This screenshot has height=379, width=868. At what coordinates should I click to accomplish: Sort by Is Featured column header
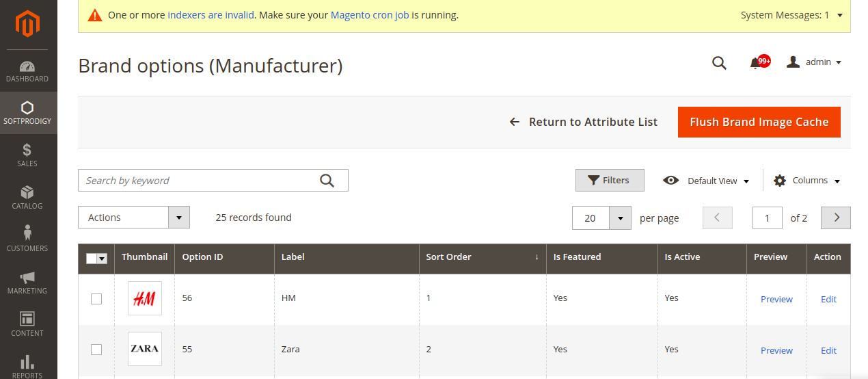click(602, 257)
